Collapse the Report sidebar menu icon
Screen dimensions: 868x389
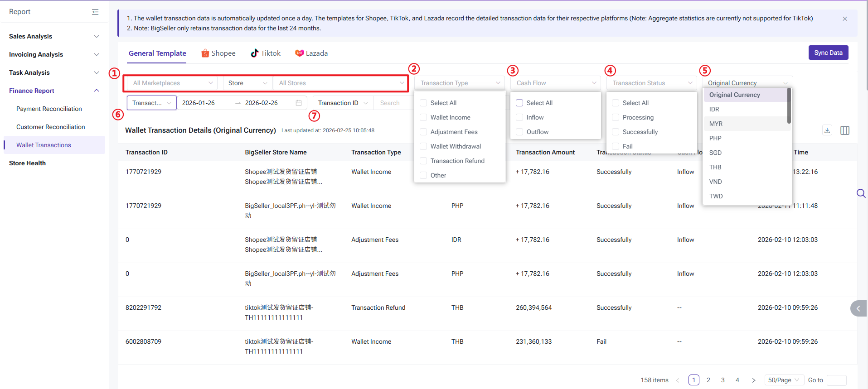tap(95, 12)
